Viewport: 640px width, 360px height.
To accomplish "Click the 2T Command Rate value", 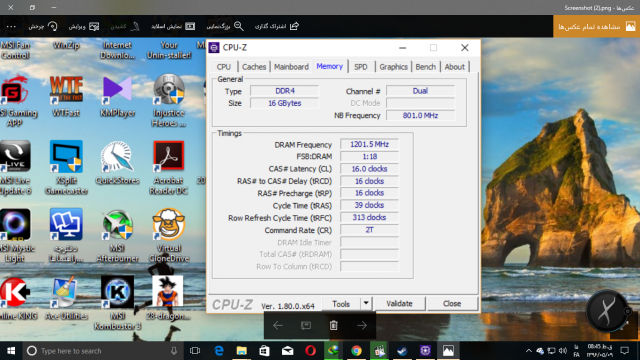I will 369,230.
